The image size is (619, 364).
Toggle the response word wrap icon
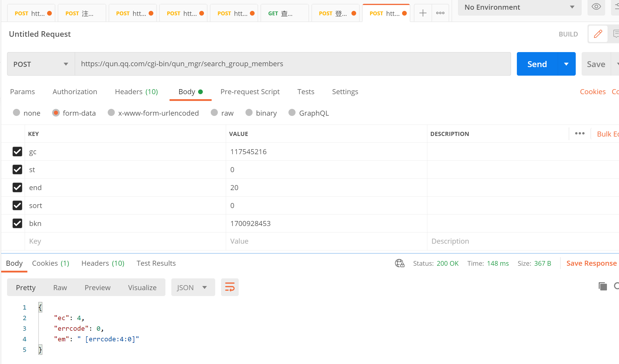click(x=230, y=287)
